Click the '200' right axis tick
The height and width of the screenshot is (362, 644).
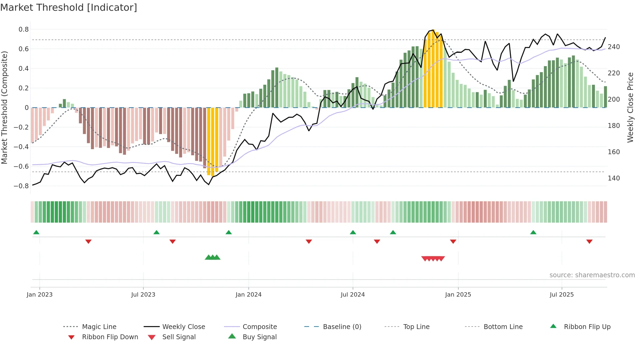point(614,99)
